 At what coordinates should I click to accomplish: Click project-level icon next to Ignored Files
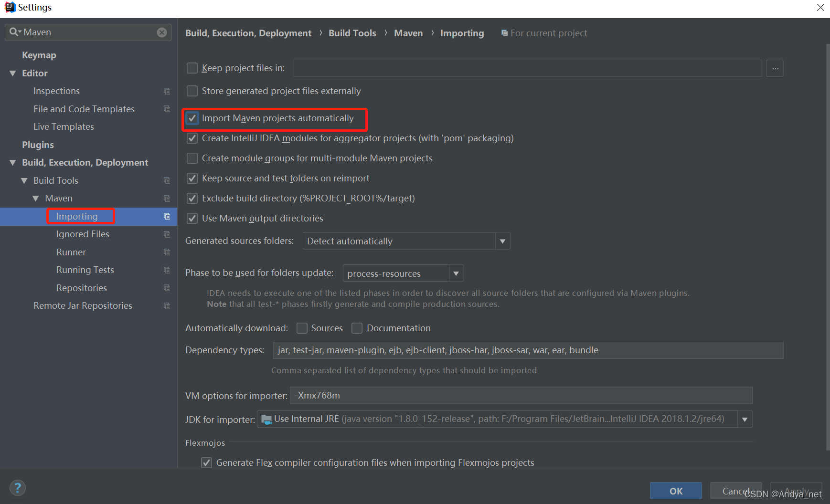[167, 234]
